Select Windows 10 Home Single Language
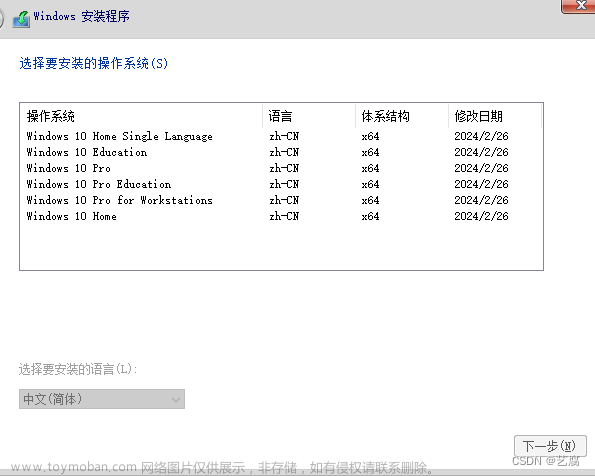Image resolution: width=595 pixels, height=476 pixels. pyautogui.click(x=281, y=136)
